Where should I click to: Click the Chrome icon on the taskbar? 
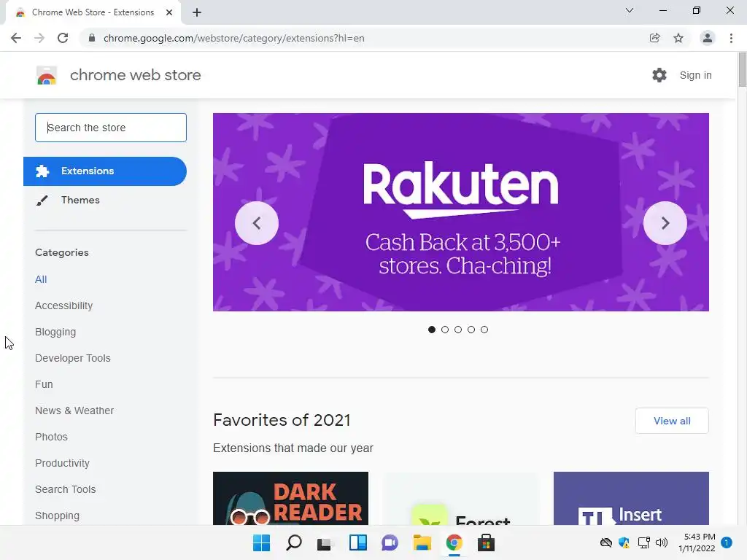(x=454, y=542)
